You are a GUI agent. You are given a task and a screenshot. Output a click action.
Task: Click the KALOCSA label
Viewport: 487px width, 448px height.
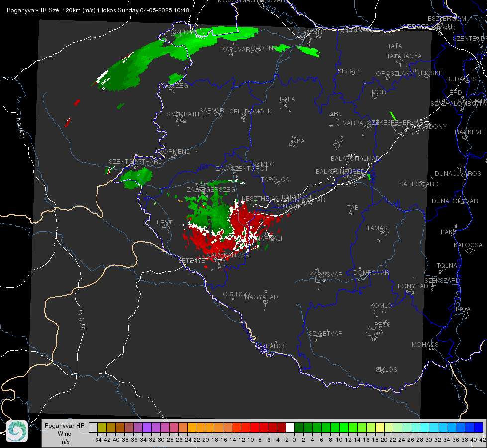tap(468, 245)
